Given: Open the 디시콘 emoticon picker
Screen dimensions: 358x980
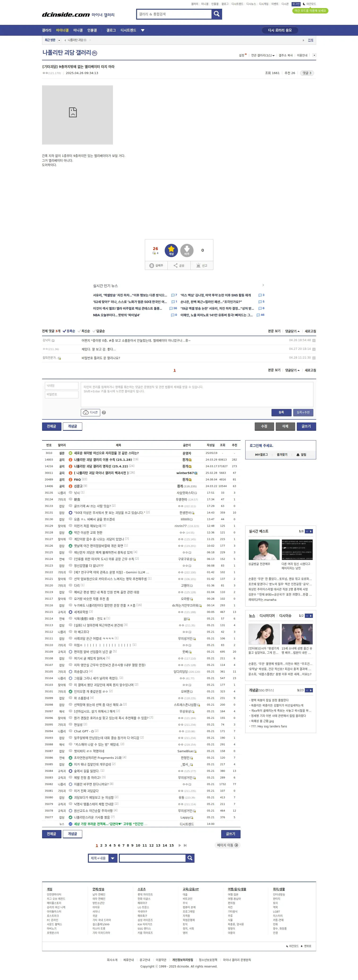Looking at the screenshot, I should coord(91,412).
